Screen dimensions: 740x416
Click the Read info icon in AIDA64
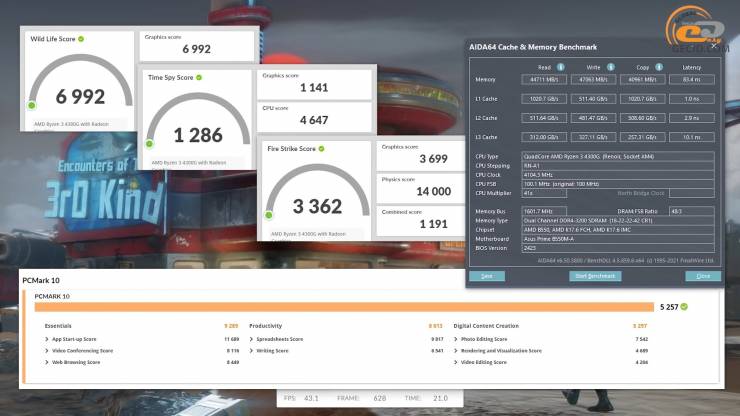pos(560,67)
